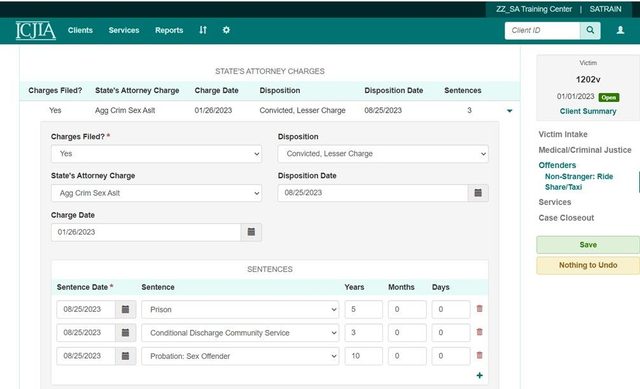Open Disposition Date calendar picker
The image size is (640, 389).
[478, 193]
